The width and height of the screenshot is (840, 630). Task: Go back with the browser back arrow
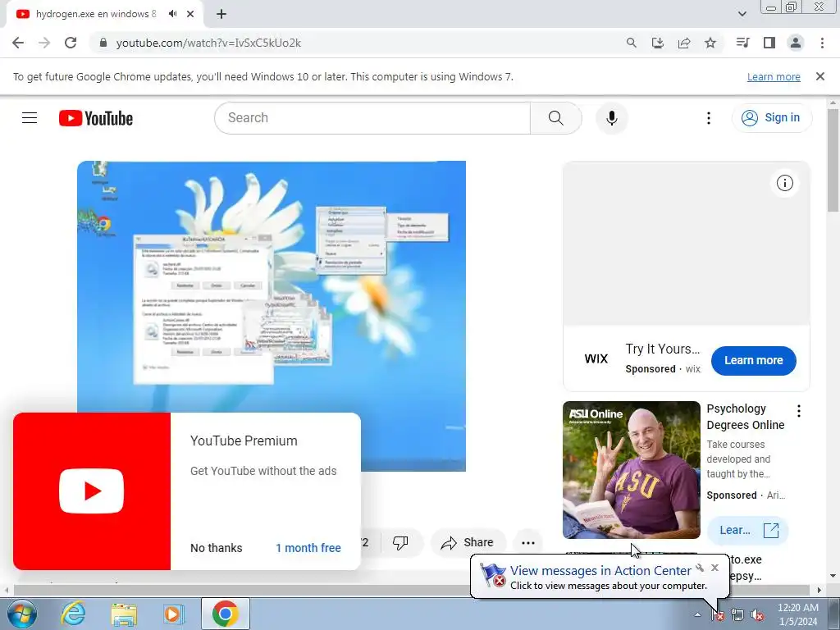point(18,43)
